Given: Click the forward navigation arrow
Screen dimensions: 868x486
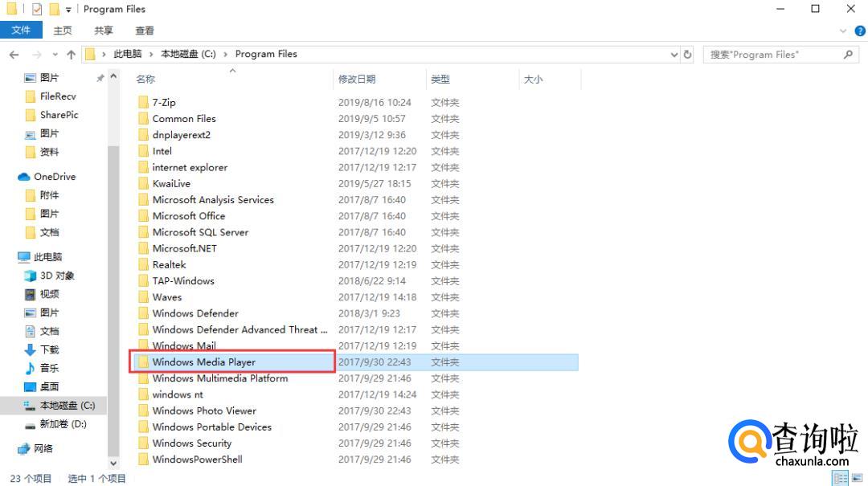Looking at the screenshot, I should pyautogui.click(x=36, y=55).
